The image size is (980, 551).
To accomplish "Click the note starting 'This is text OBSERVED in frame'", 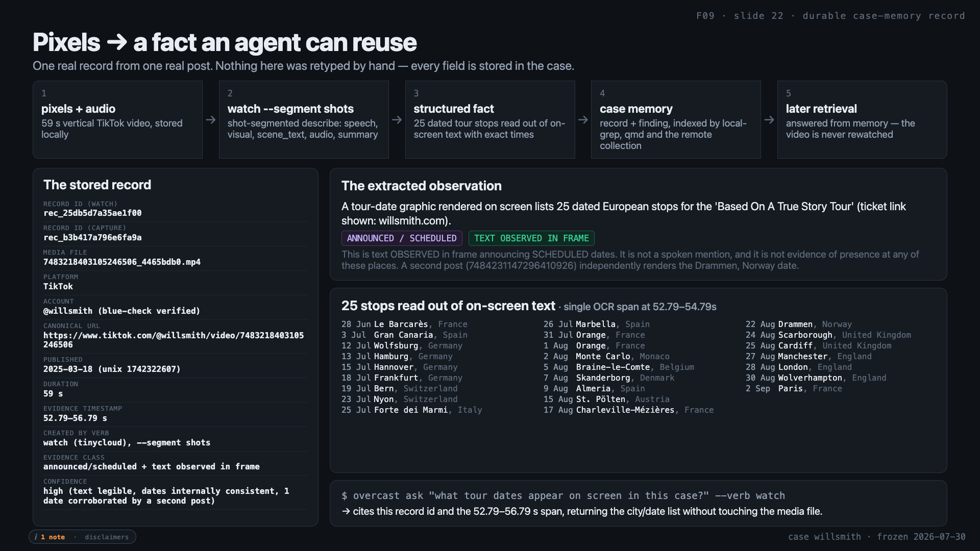I will (x=630, y=260).
